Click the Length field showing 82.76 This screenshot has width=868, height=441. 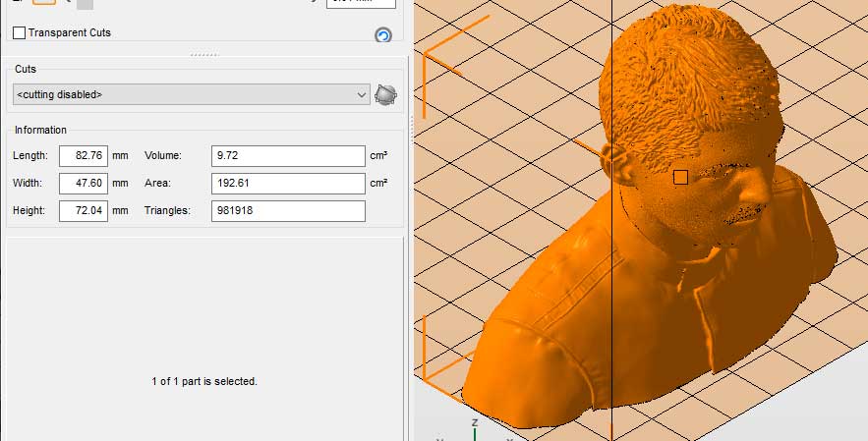point(84,156)
